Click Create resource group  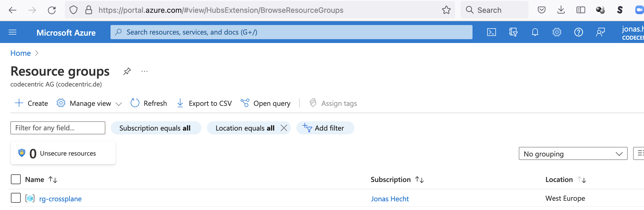31,103
